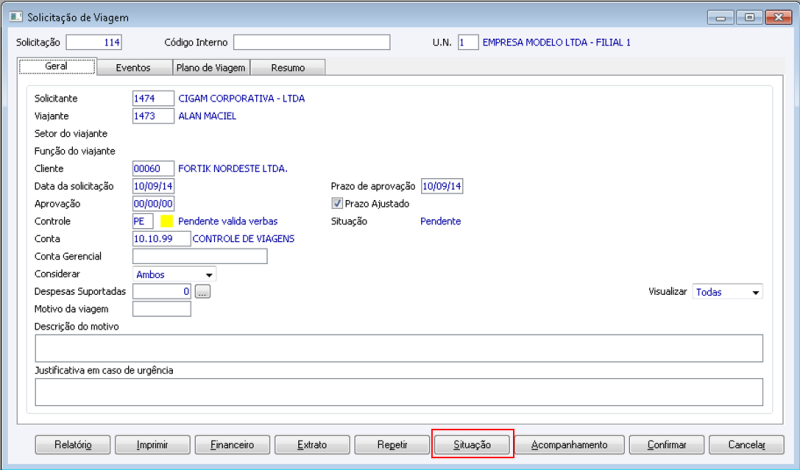Click the Imprimir button
Viewport: 800px width, 470px height.
[153, 444]
